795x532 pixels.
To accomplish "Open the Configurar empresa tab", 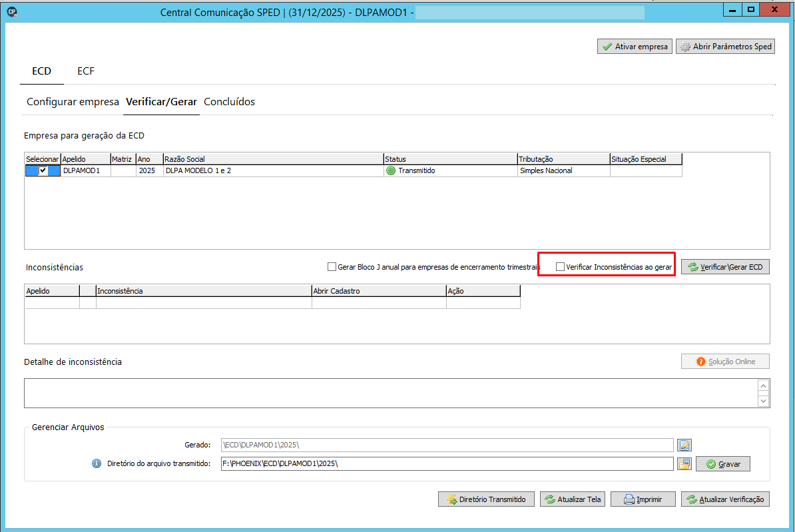I will (73, 102).
